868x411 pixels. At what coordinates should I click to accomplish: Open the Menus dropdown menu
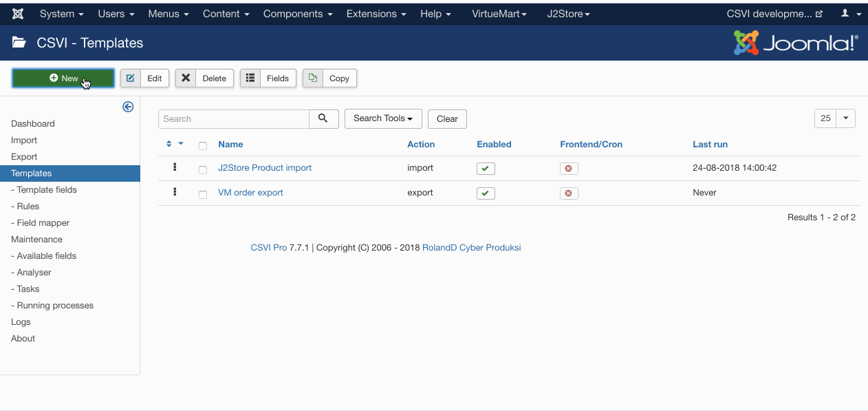pyautogui.click(x=169, y=14)
